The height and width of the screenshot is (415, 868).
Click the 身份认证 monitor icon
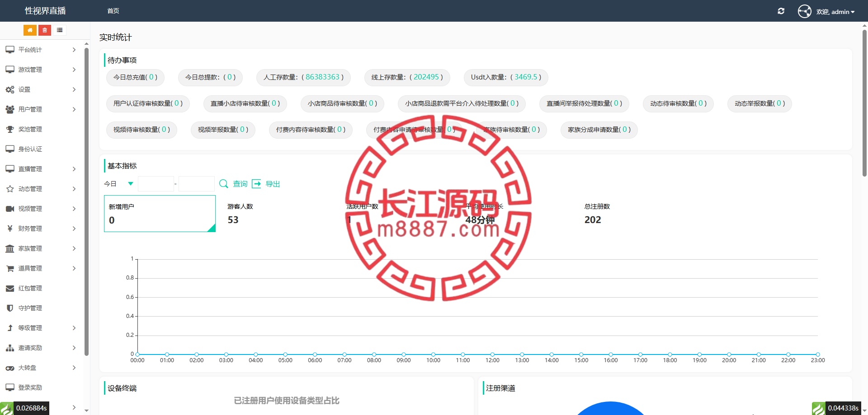pos(10,149)
